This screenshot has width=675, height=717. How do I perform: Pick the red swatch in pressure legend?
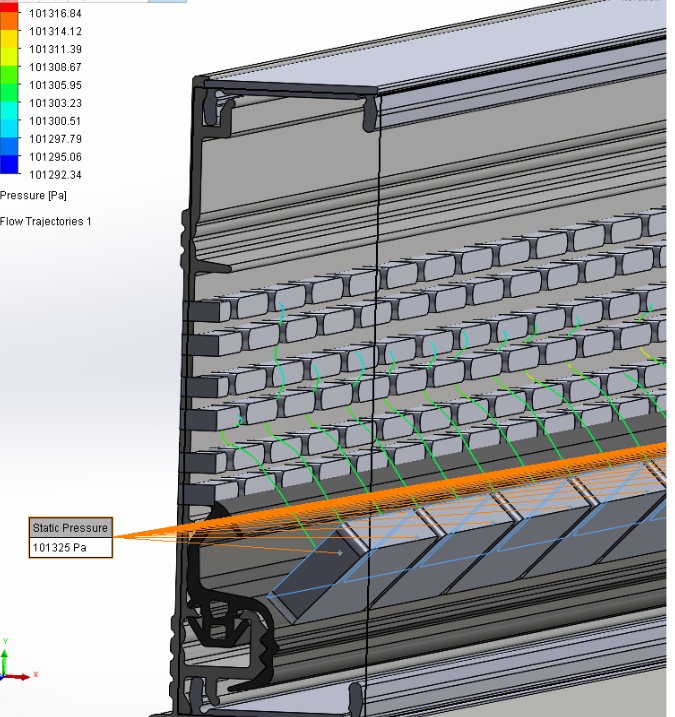click(x=9, y=6)
